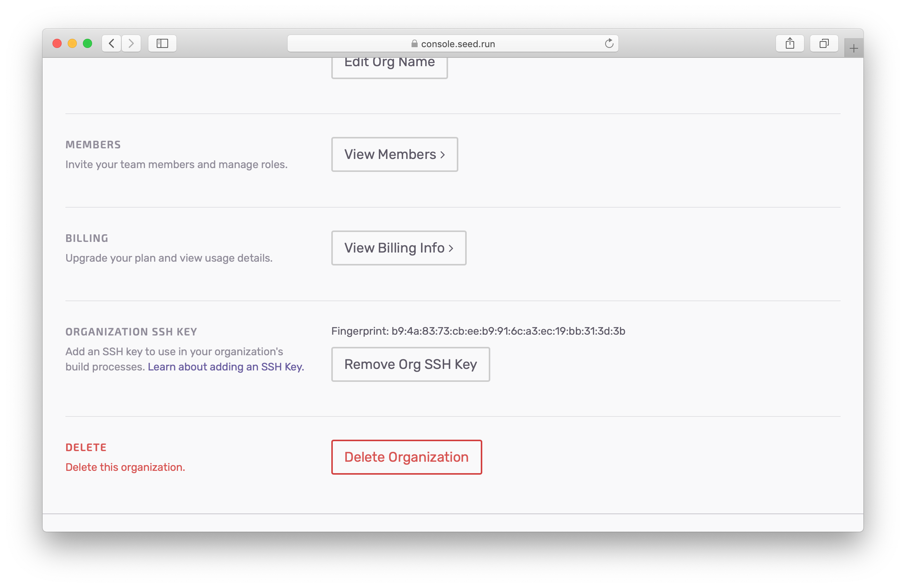Click Delete this organization text link
The image size is (906, 588).
[x=124, y=467]
